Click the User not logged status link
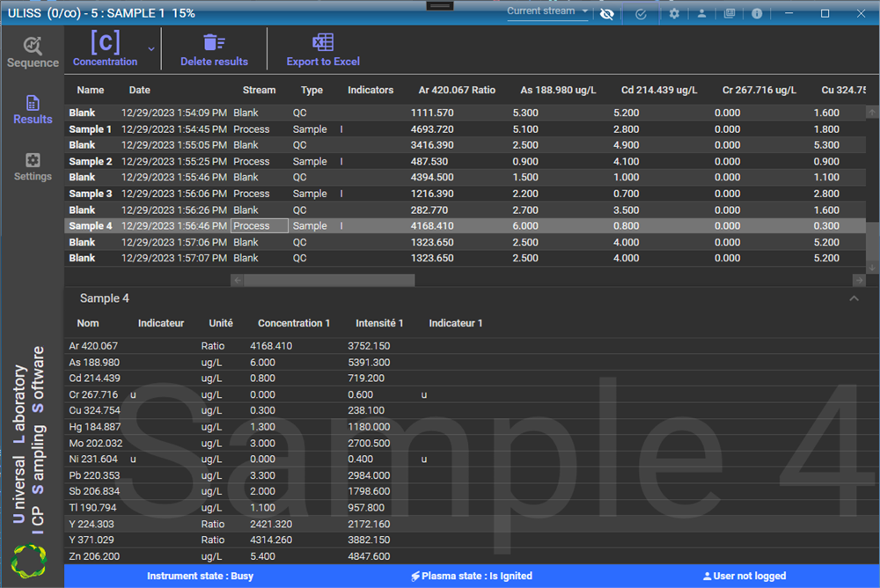 point(744,576)
